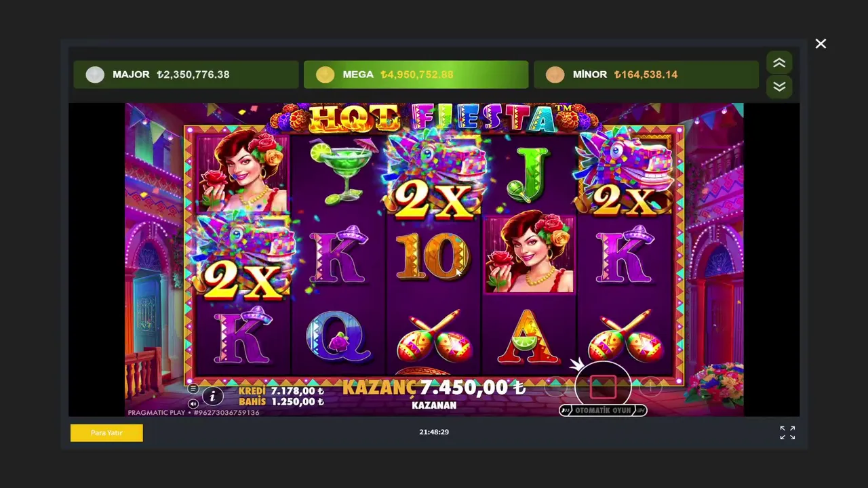Screen dimensions: 868x488
Task: Open the game info (i) icon
Action: 212,396
